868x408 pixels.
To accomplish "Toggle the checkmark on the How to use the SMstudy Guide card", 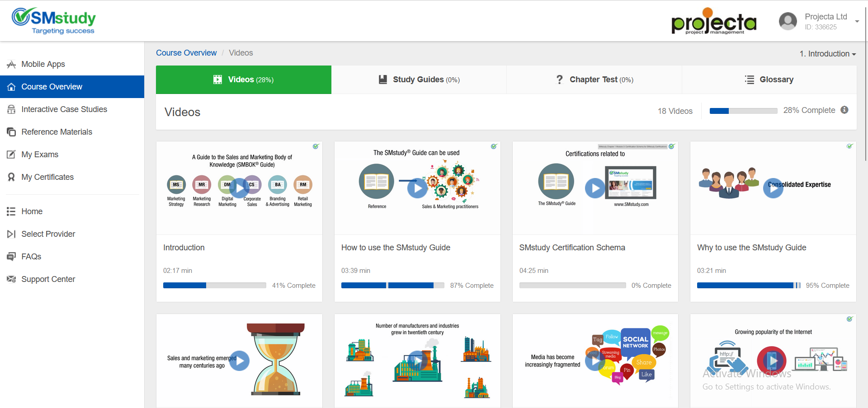I will pyautogui.click(x=494, y=146).
